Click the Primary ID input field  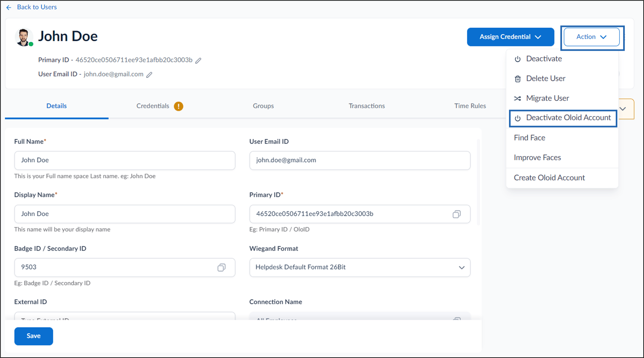pos(360,214)
